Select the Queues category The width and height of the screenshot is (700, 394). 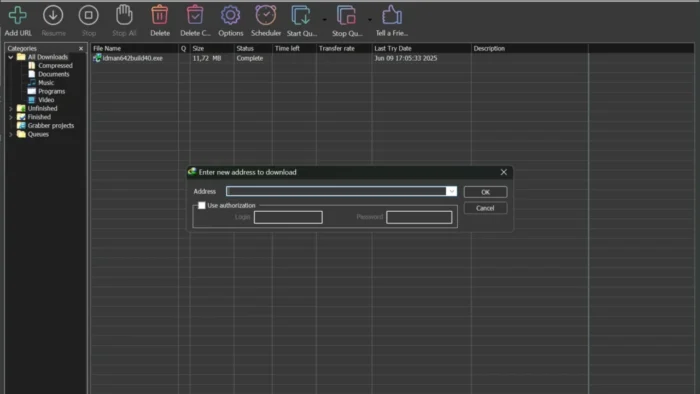click(x=38, y=134)
